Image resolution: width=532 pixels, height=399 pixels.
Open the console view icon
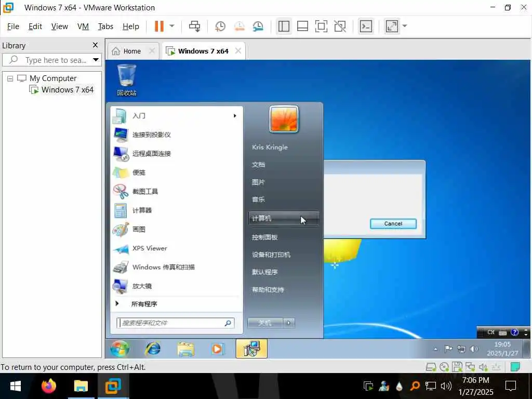pyautogui.click(x=366, y=26)
